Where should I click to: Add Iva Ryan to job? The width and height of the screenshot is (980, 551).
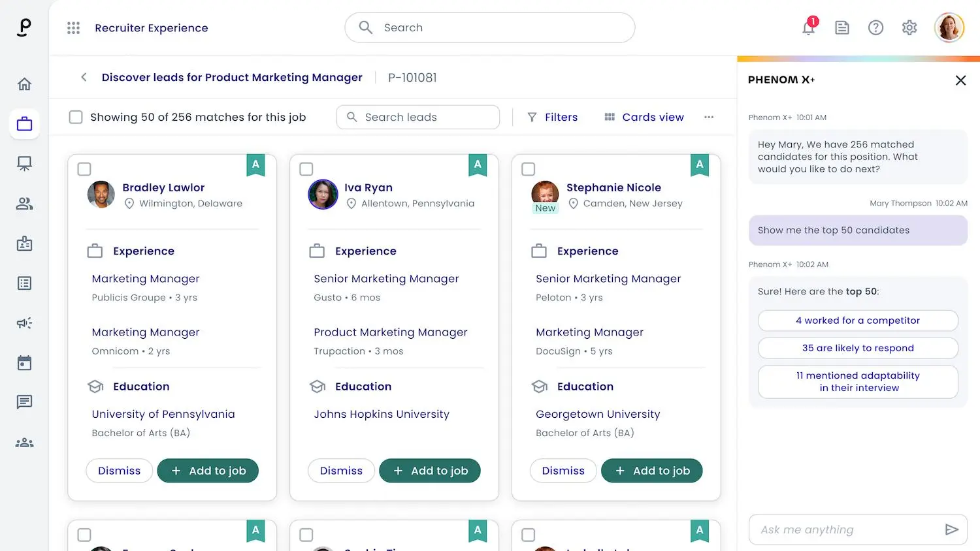pyautogui.click(x=430, y=471)
